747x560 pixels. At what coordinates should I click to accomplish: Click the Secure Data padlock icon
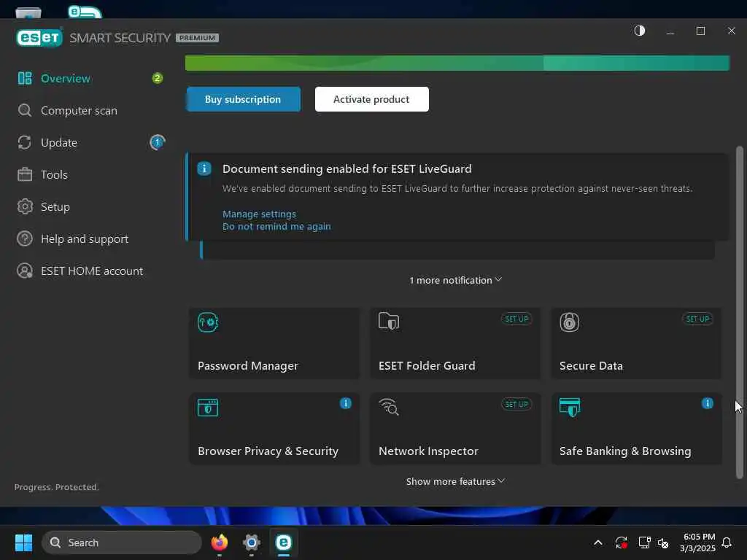569,322
